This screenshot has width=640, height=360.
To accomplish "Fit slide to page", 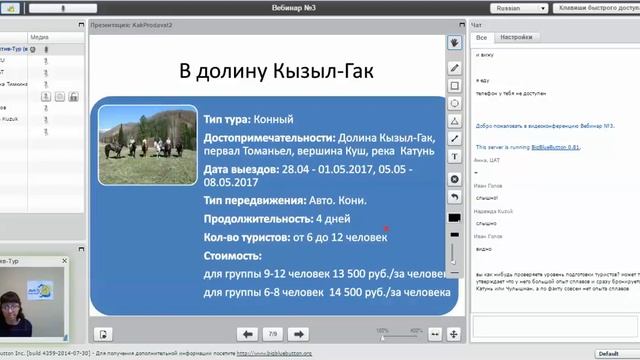I will point(453,334).
